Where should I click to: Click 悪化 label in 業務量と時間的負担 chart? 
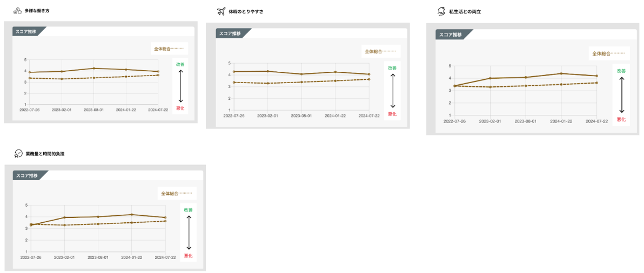coord(188,256)
